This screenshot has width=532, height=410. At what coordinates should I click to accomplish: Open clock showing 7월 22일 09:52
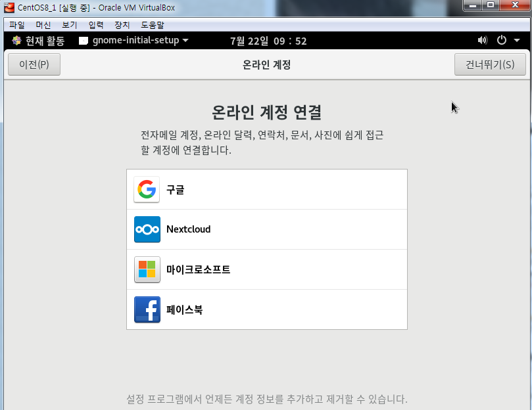[x=268, y=41]
